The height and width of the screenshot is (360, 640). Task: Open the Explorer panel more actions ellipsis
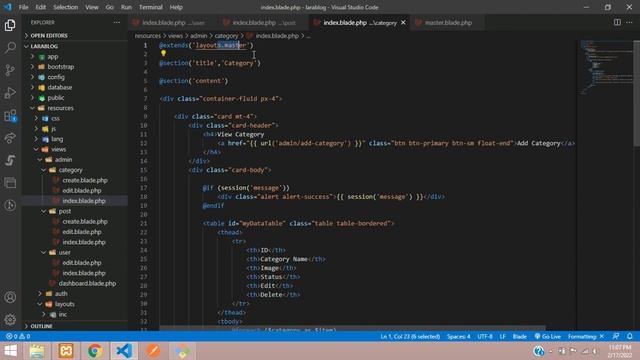pos(117,22)
